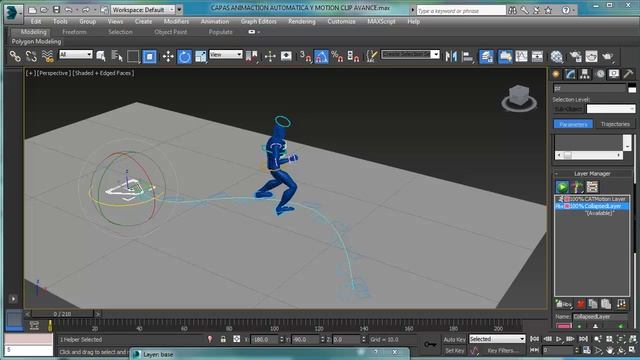Click the Mirror tool icon
This screenshot has width=640, height=360.
tap(451, 56)
